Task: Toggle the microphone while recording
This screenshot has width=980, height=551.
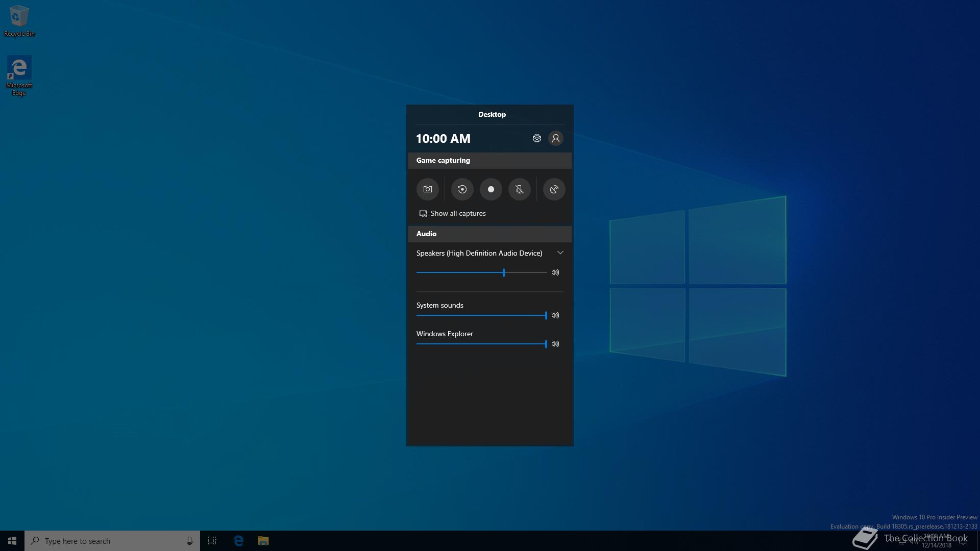Action: coord(520,189)
